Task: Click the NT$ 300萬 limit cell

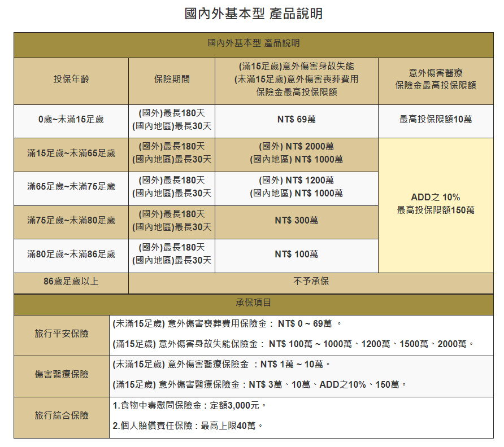Action: [x=296, y=221]
